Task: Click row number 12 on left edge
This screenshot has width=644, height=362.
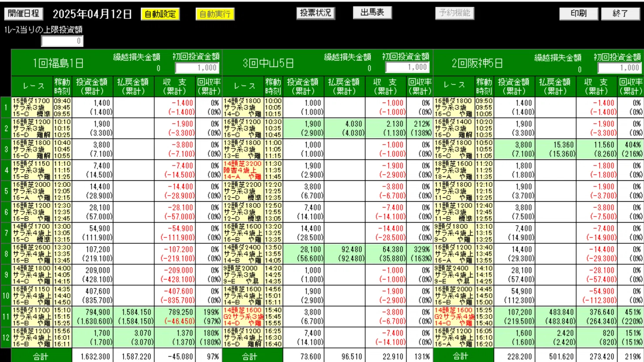Action: coord(6,338)
